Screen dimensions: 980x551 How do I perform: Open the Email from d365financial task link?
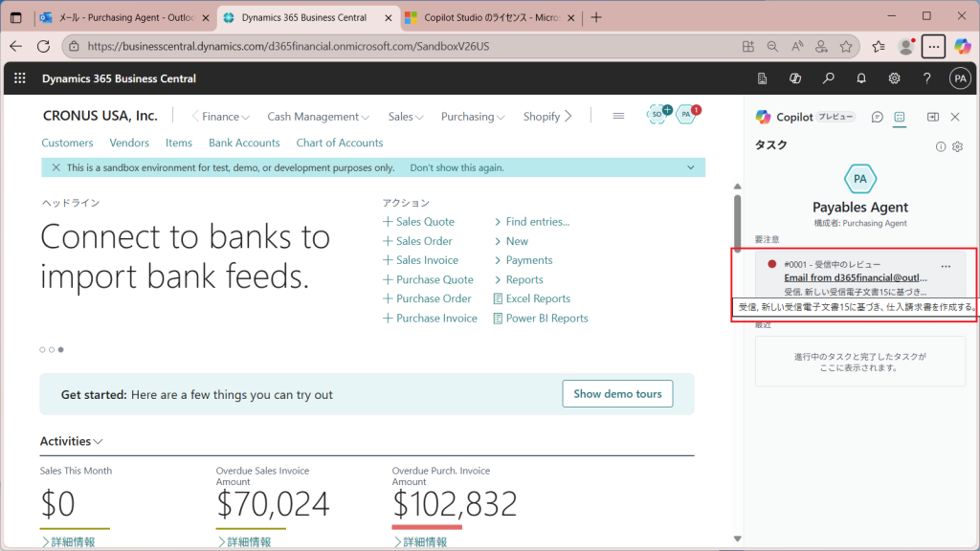tap(856, 277)
